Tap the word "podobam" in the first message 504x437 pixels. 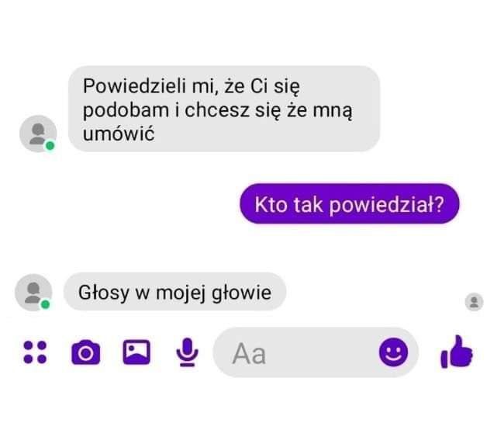tap(126, 111)
